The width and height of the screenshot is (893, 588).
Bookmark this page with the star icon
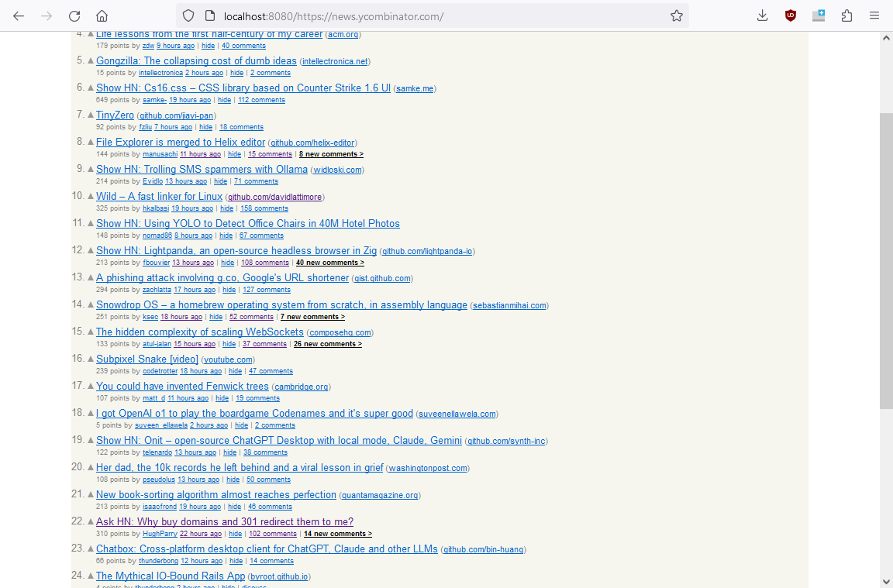point(676,16)
